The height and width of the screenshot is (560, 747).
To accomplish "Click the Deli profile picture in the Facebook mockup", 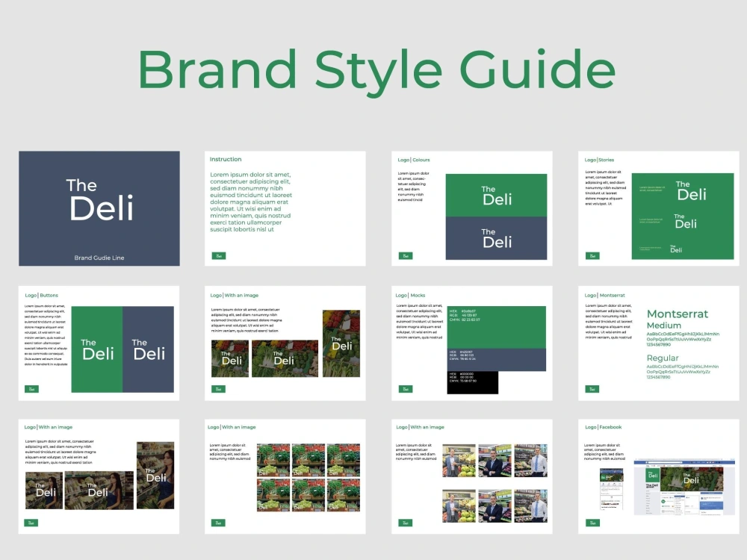I will (651, 475).
